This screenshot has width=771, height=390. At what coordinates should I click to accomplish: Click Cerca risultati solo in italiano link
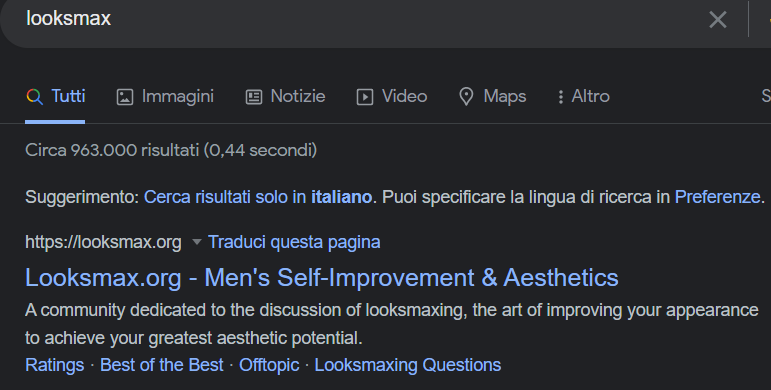click(x=258, y=197)
